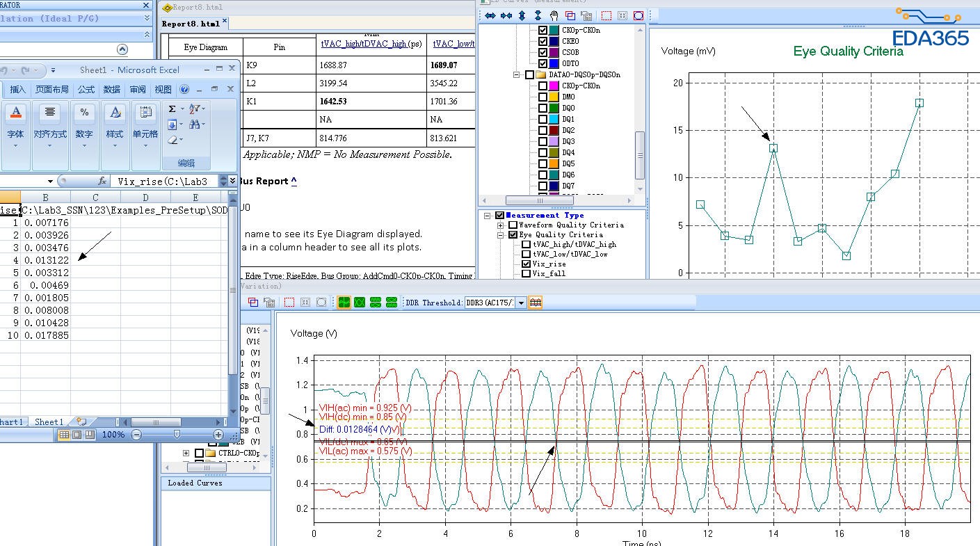Image resolution: width=980 pixels, height=546 pixels.
Task: Check the Vix_fall measurement checkbox
Action: (527, 274)
